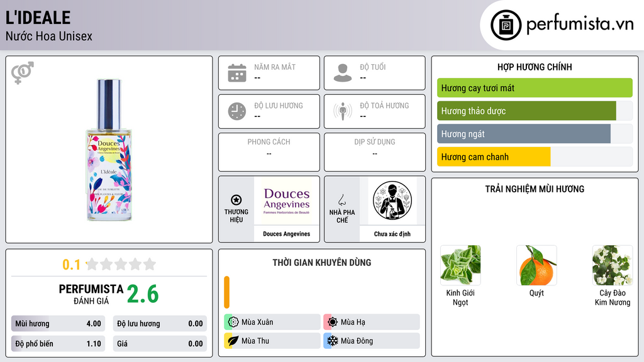Select the Quýt mandarin note image

coord(536,265)
